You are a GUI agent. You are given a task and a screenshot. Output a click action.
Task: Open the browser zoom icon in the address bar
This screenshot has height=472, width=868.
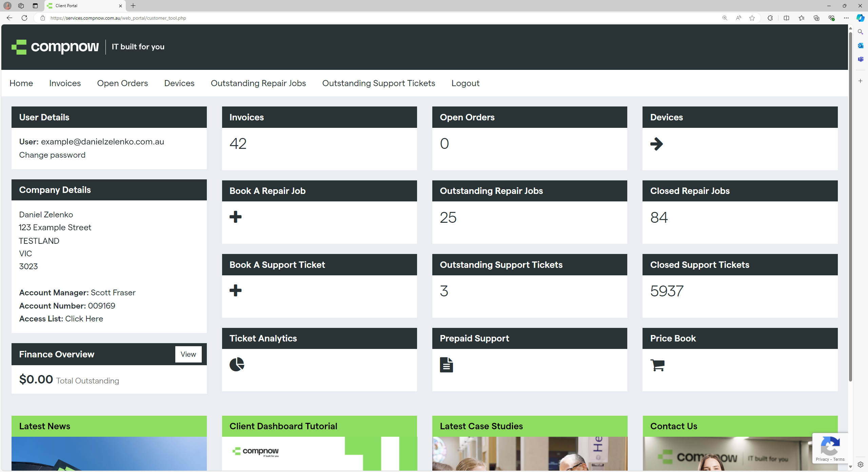[x=725, y=18]
